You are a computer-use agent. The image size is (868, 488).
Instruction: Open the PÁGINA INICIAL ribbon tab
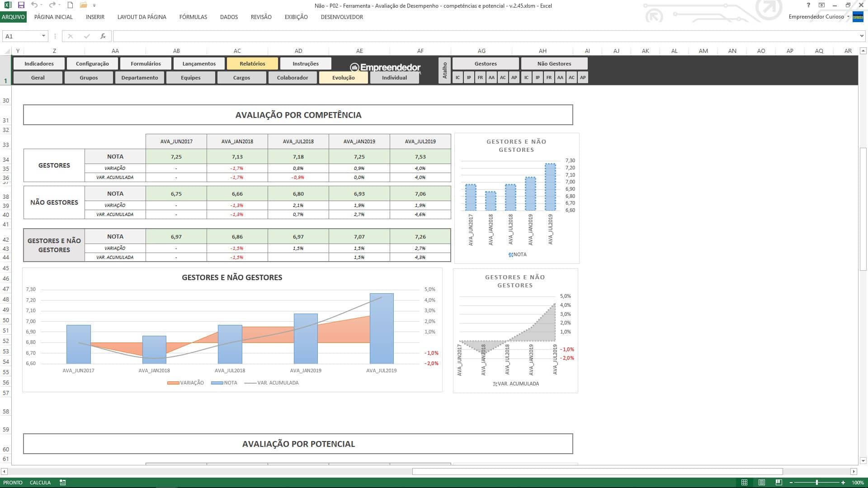(53, 17)
